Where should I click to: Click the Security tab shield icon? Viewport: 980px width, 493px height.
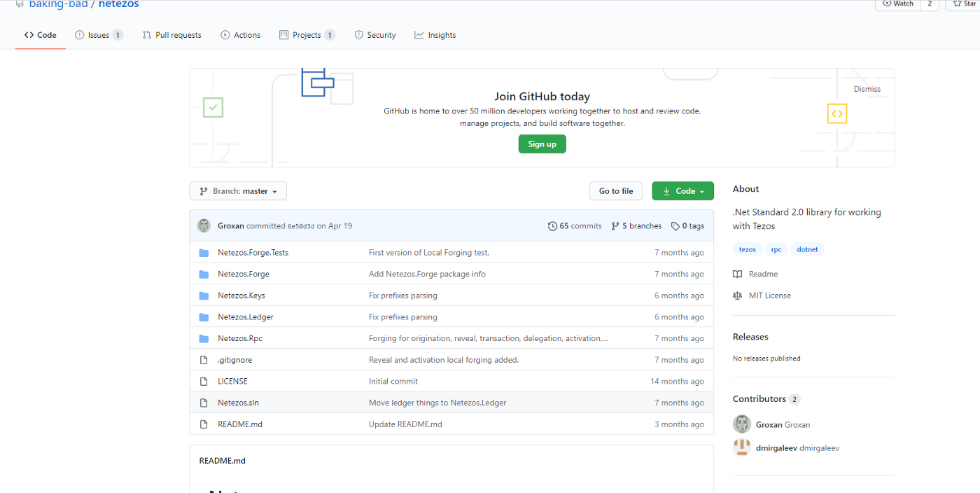point(358,35)
